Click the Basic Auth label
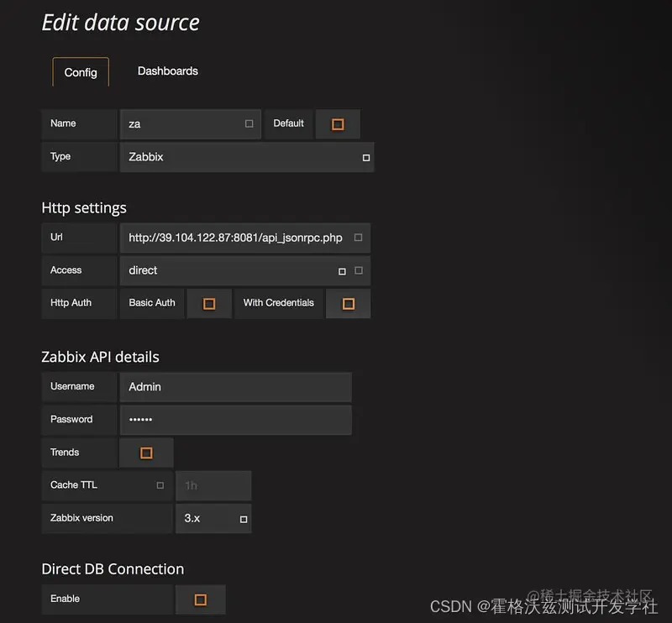Screen dimensions: 672x623 (x=152, y=303)
